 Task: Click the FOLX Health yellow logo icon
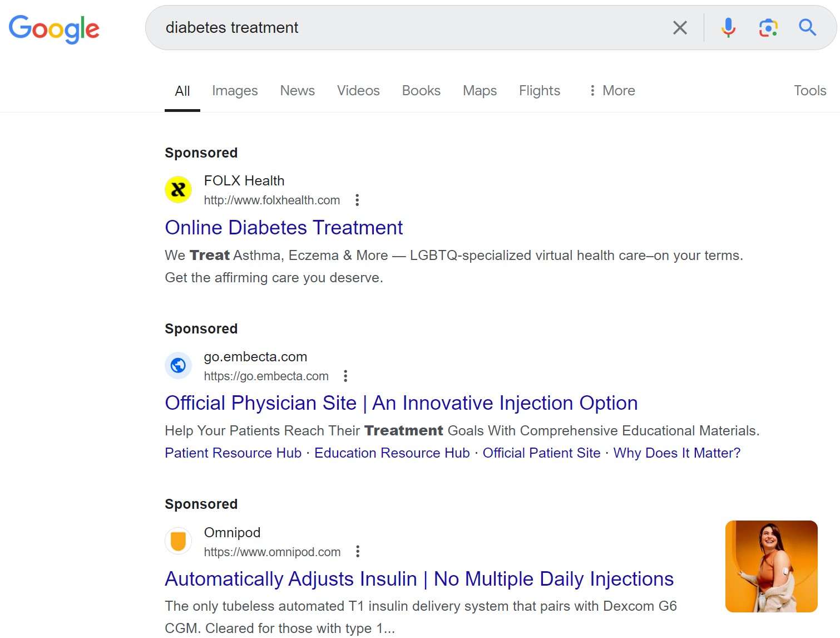coord(178,190)
